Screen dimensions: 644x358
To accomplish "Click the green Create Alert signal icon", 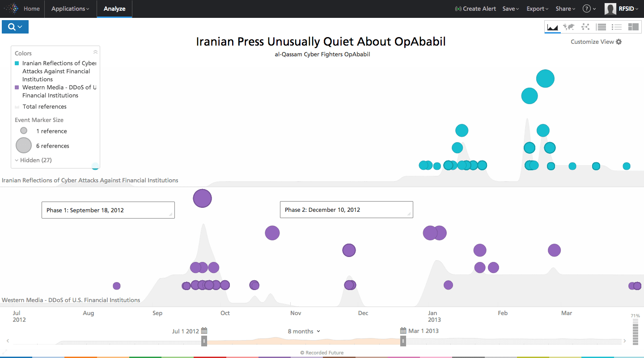I will [458, 8].
